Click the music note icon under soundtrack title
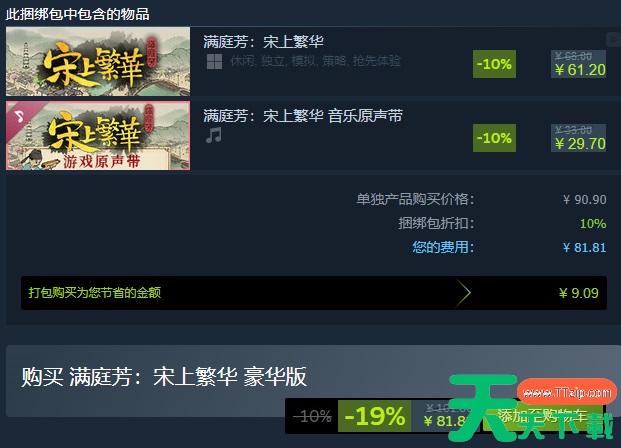This screenshot has width=621, height=448. pyautogui.click(x=214, y=135)
